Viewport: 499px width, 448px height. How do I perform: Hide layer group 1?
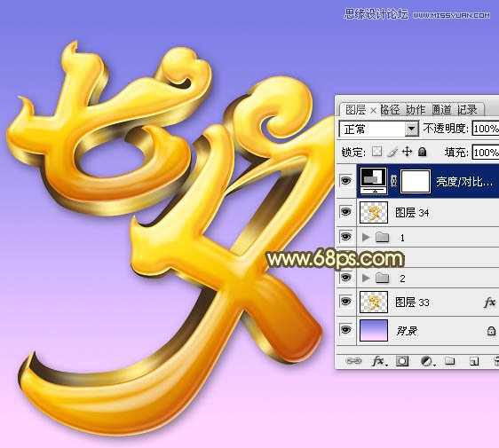[346, 237]
